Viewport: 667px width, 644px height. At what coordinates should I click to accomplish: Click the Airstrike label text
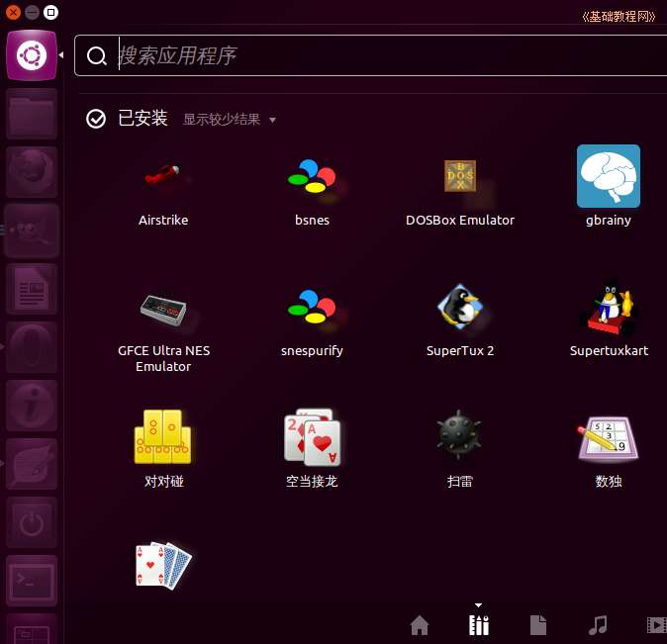pyautogui.click(x=163, y=221)
